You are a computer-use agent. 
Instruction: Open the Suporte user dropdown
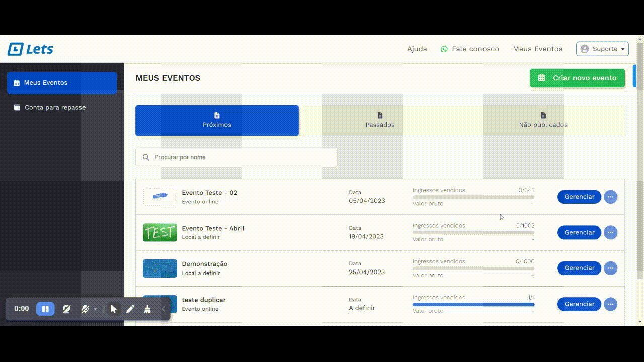click(x=602, y=49)
